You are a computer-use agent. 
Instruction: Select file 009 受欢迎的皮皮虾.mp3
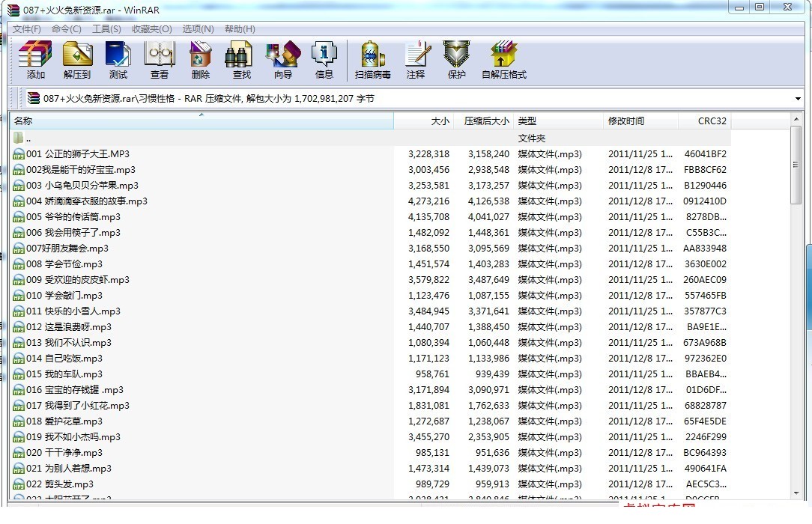(x=78, y=280)
